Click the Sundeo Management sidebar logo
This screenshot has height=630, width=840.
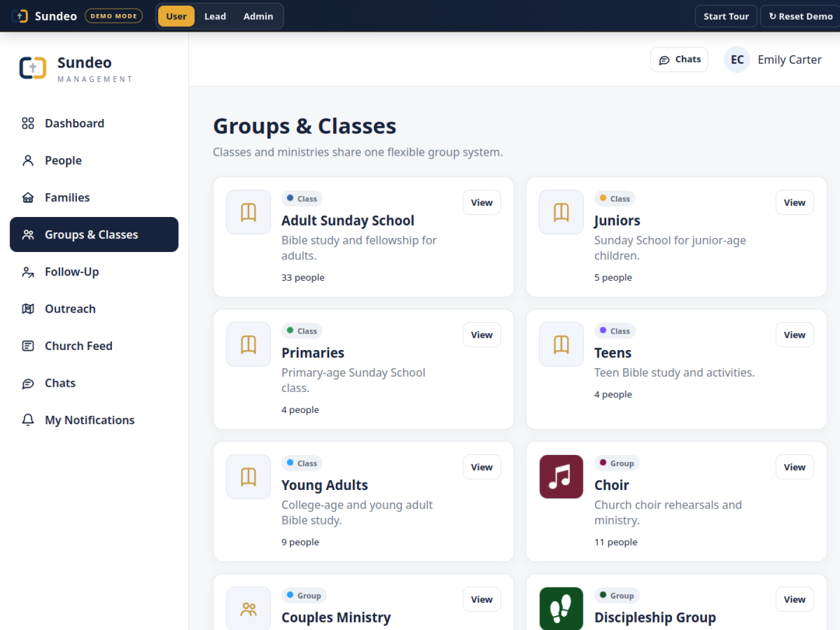click(33, 68)
